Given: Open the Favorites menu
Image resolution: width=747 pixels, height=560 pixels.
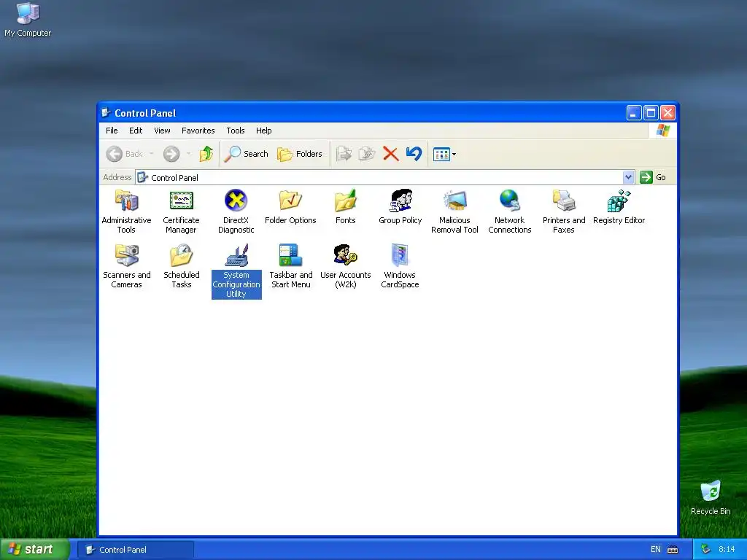Looking at the screenshot, I should (198, 131).
